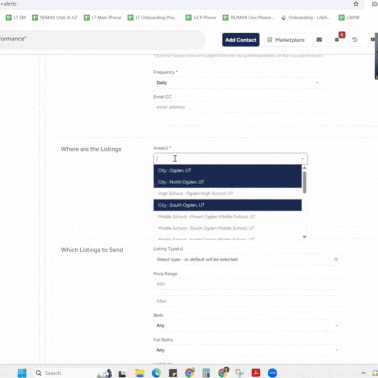
Task: Click the Listing Type(s) search icon
Action: (336, 259)
